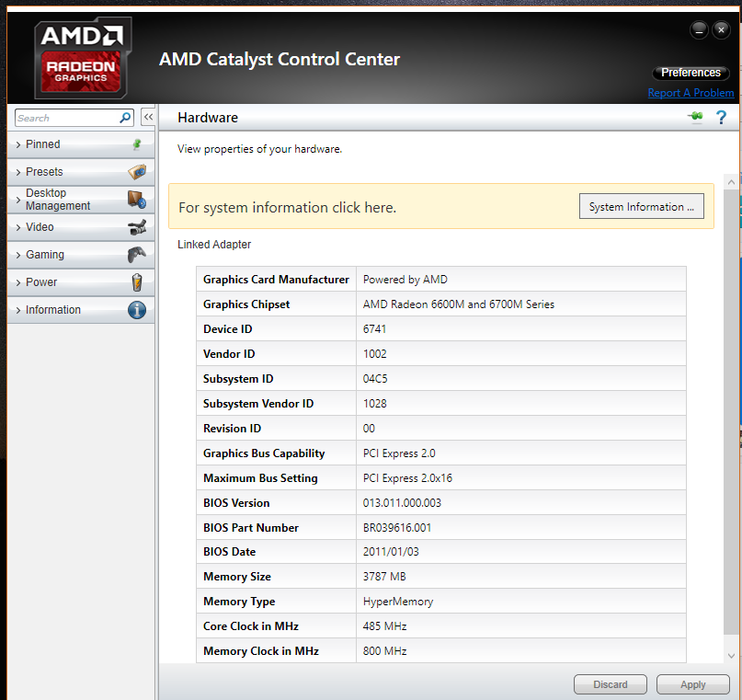Select BIOS Part Number BR039616.001
This screenshot has width=742, height=700.
click(397, 528)
